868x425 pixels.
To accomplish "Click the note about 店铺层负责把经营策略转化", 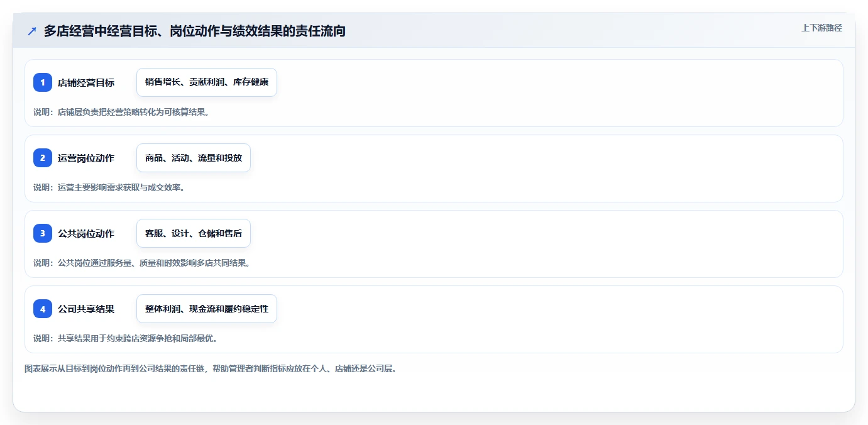I will pos(121,112).
